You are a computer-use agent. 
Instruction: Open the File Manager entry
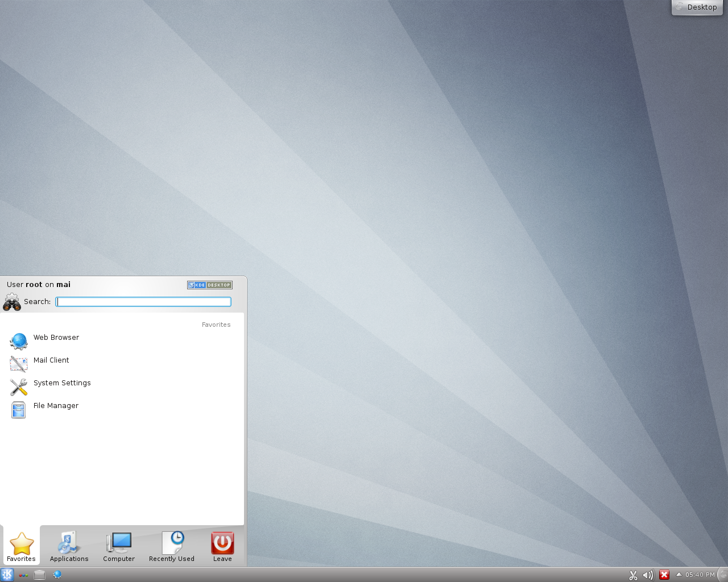pyautogui.click(x=56, y=406)
